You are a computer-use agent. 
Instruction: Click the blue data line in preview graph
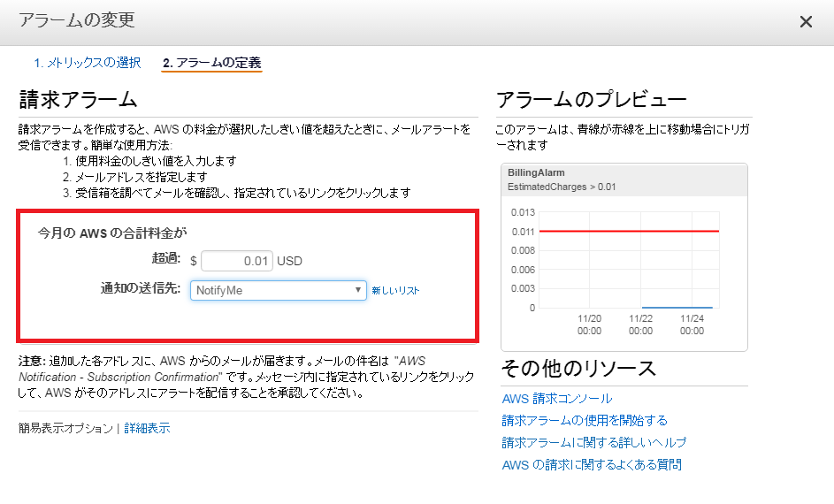(677, 308)
